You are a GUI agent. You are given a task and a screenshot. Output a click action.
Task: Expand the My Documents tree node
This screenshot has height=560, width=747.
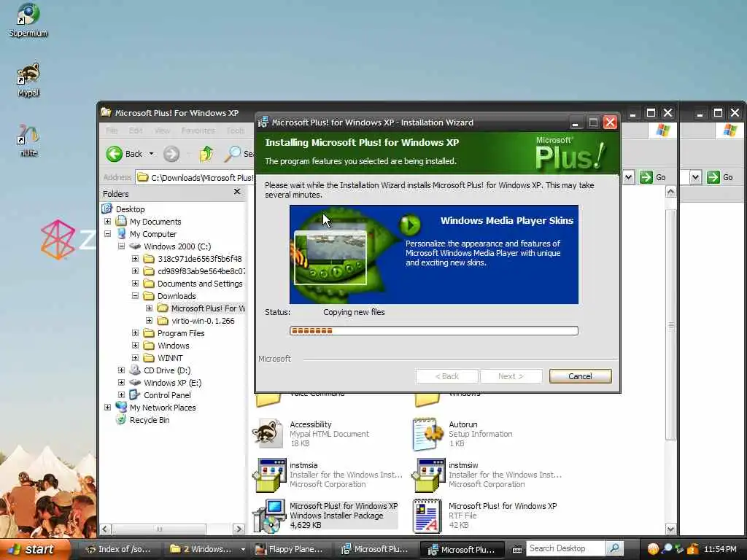point(108,222)
